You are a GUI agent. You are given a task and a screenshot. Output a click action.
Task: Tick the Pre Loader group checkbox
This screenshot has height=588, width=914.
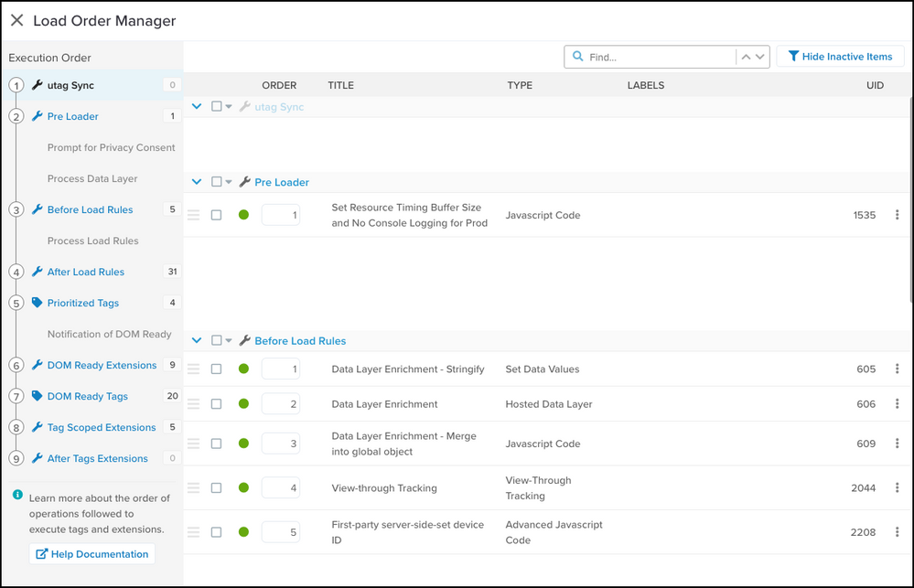(216, 182)
